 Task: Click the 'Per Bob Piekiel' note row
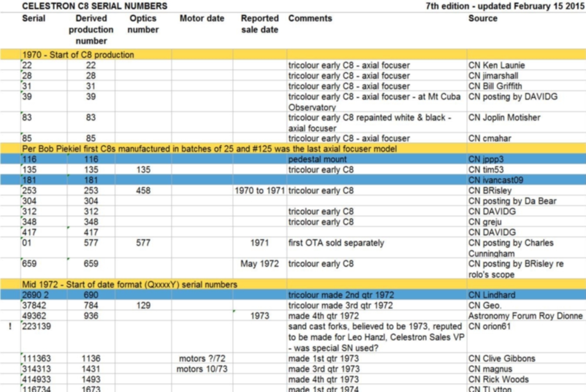293,149
